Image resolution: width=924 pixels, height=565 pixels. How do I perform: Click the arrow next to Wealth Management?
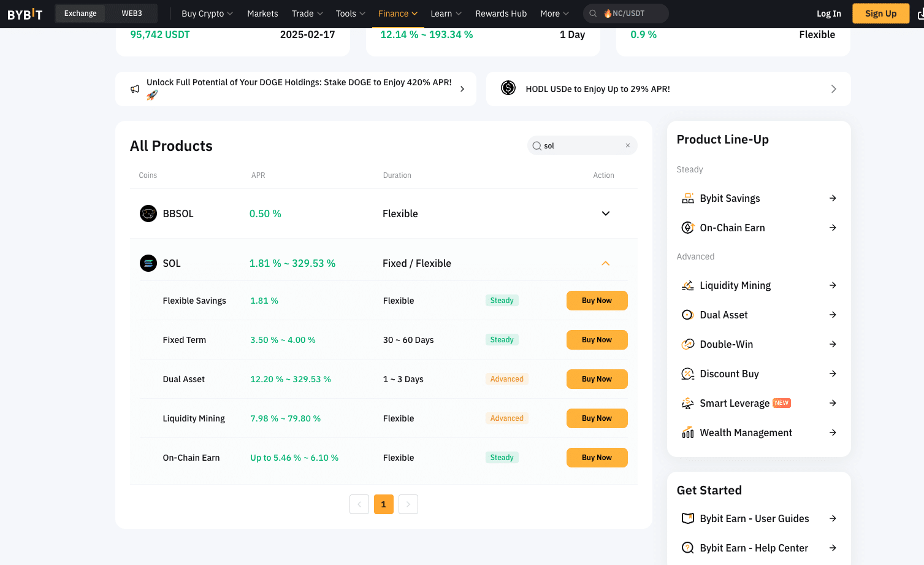(833, 432)
